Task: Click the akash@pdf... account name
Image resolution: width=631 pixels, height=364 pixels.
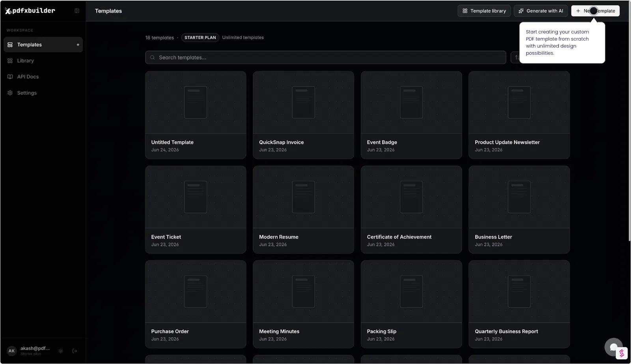Action: (x=35, y=349)
